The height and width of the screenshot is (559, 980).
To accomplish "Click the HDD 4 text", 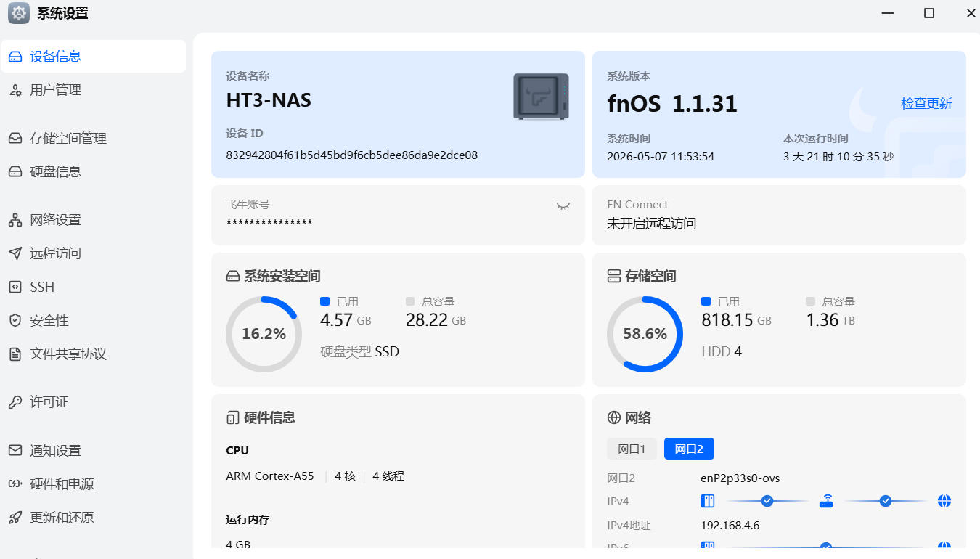I will point(722,352).
